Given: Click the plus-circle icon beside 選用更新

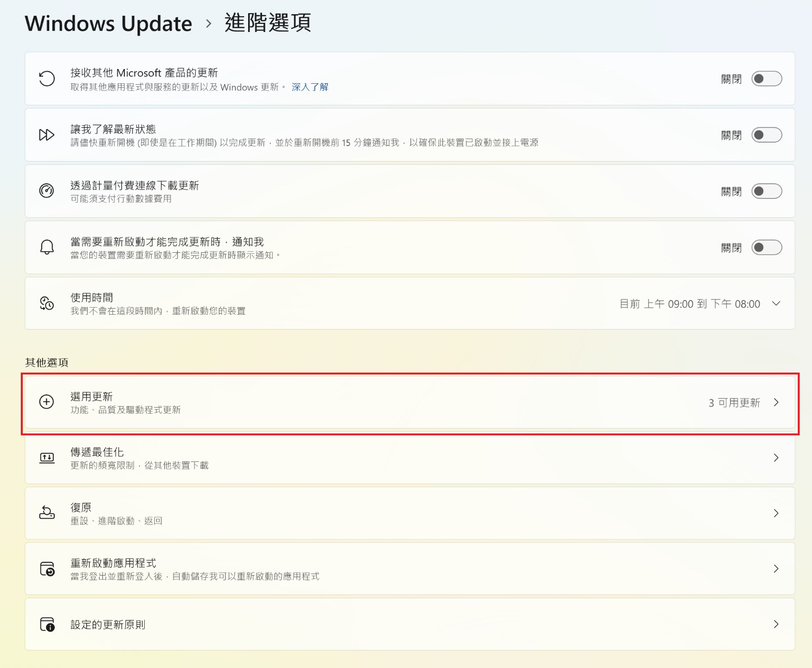Looking at the screenshot, I should [47, 402].
